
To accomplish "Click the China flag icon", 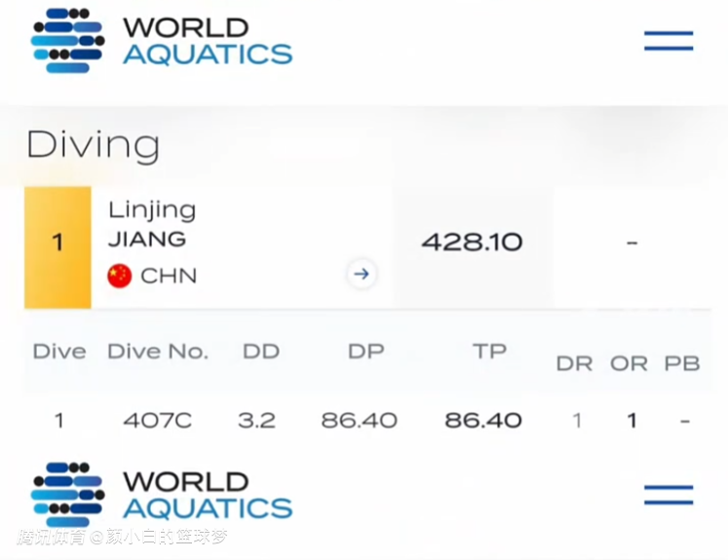I will point(119,276).
